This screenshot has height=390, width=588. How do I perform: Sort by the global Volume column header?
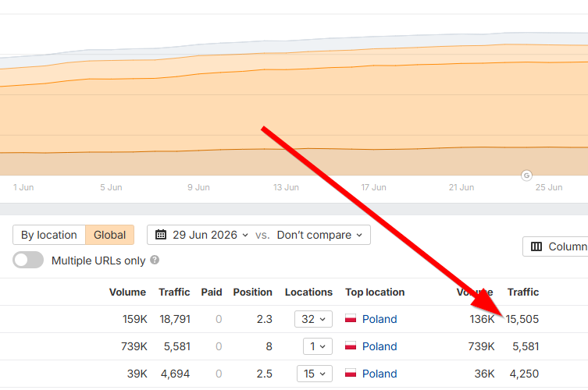click(127, 292)
